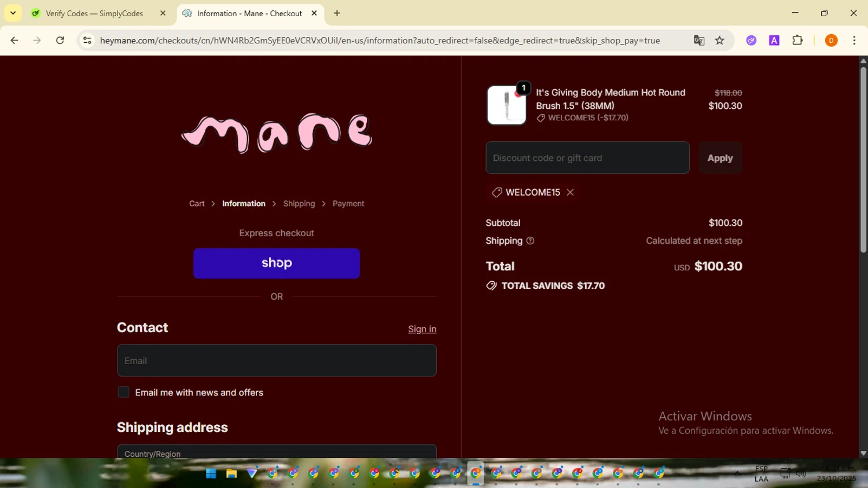
Task: Open the Windows Start menu
Action: click(x=211, y=474)
